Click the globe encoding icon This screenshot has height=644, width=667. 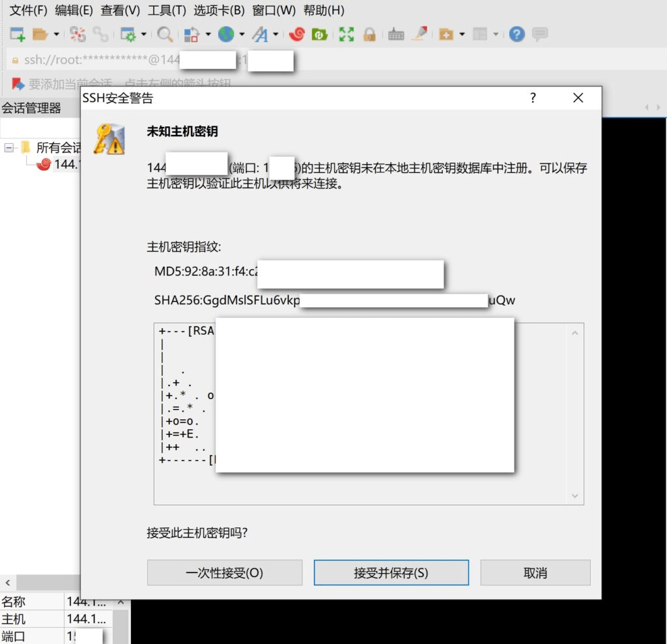[x=226, y=35]
